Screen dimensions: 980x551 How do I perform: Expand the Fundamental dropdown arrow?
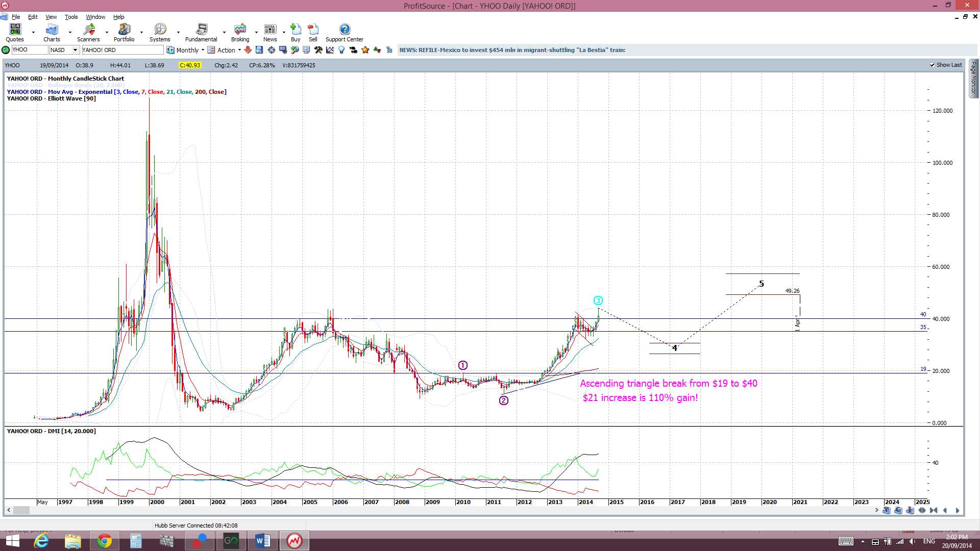point(224,33)
